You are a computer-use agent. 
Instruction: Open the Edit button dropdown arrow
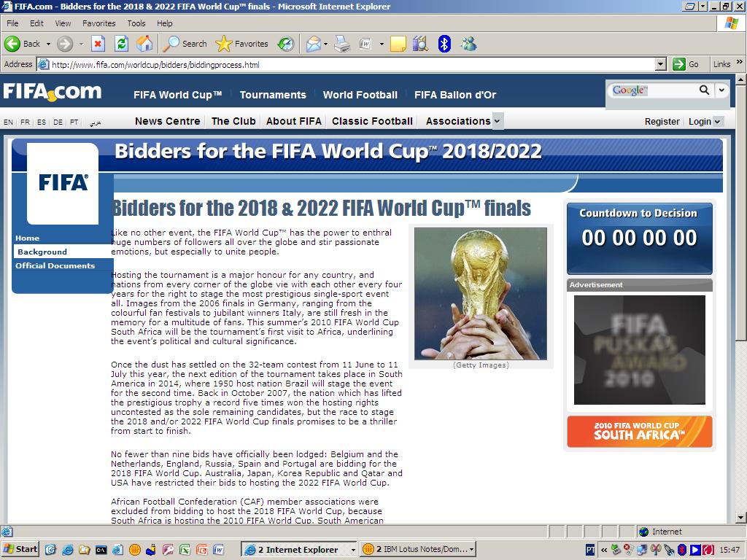[x=382, y=44]
